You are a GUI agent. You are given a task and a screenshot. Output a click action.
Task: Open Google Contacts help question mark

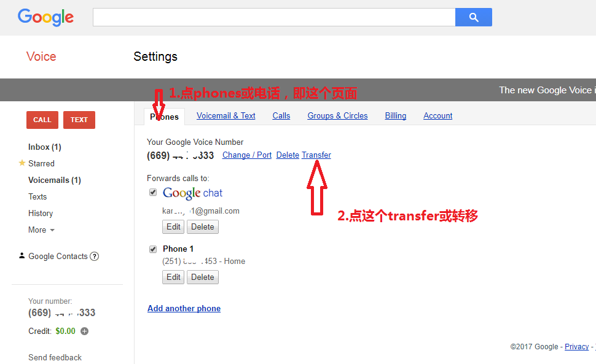(94, 256)
